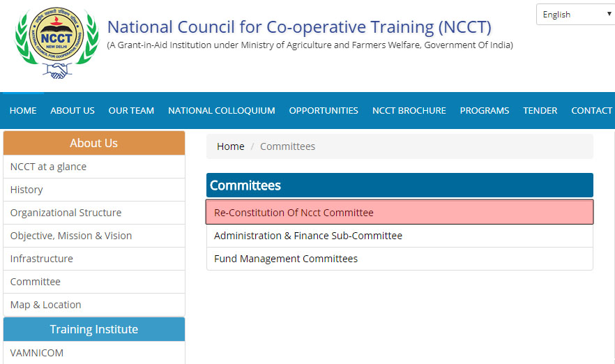Open the HOME menu item
The height and width of the screenshot is (364, 615).
pos(23,111)
